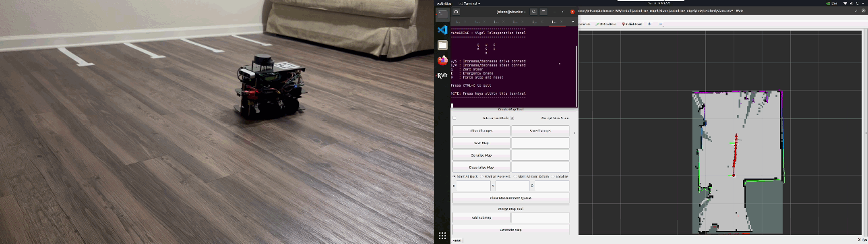Select the Terminal icon in the dock
This screenshot has height=244, width=868.
tap(442, 14)
